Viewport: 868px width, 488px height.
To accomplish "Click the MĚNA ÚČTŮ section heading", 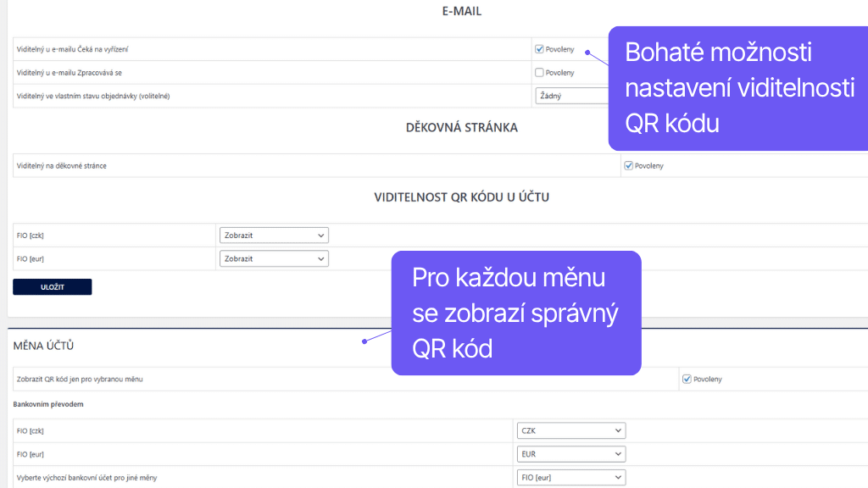I will pyautogui.click(x=43, y=346).
